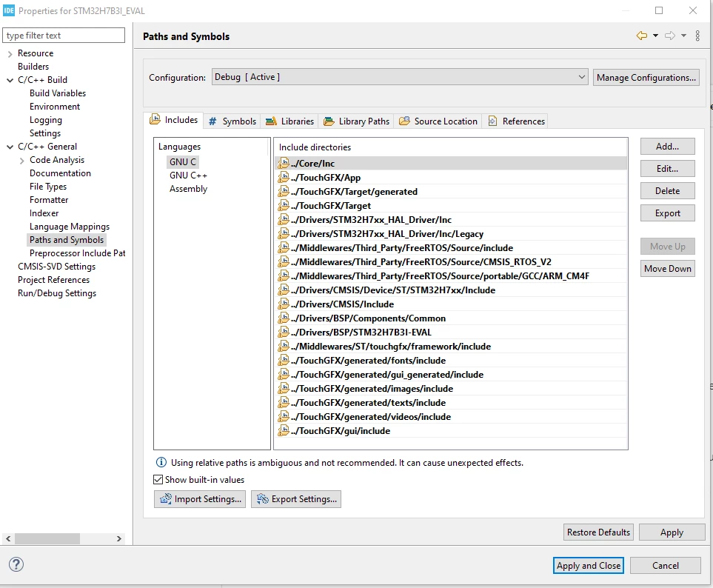
Task: Click the back navigation arrow icon
Action: coord(642,36)
